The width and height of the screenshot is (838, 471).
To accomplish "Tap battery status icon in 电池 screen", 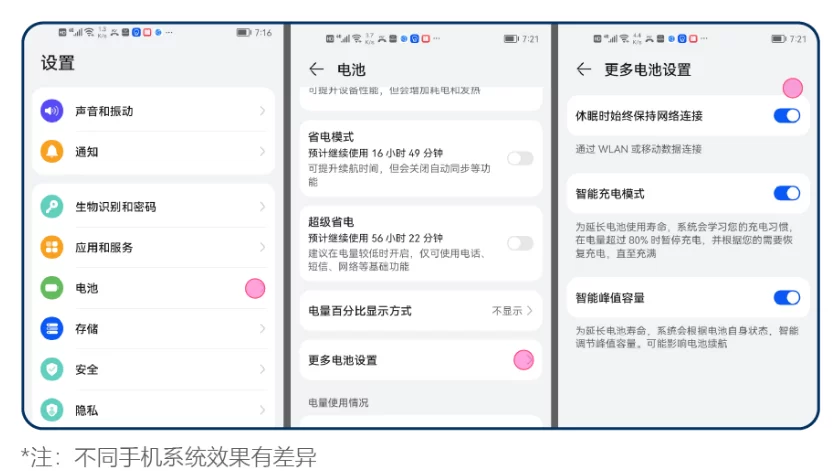I will (511, 39).
